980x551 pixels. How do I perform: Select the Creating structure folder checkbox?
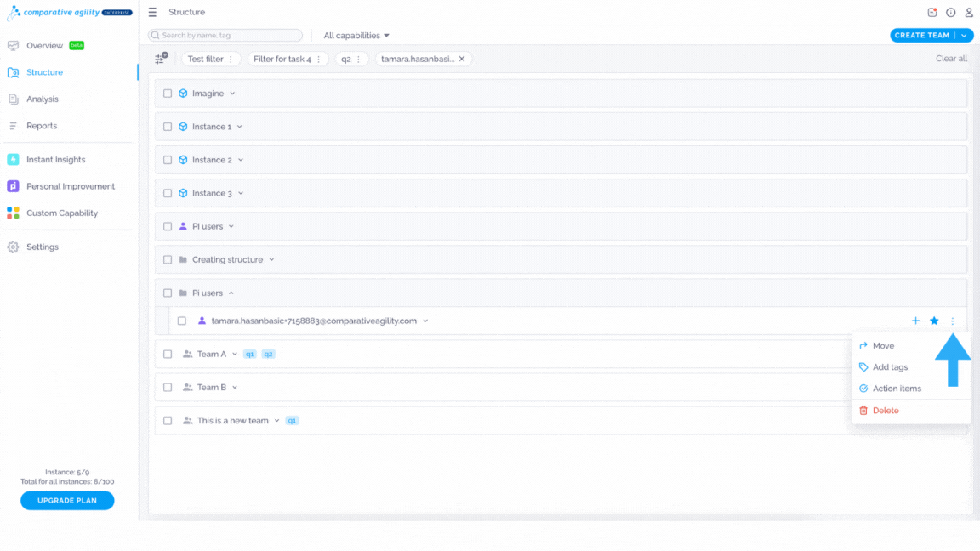click(x=168, y=259)
